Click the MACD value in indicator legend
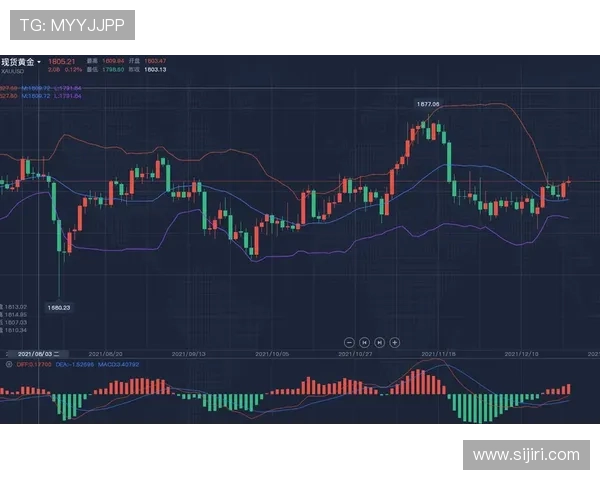This screenshot has height=480, width=600. [120, 364]
